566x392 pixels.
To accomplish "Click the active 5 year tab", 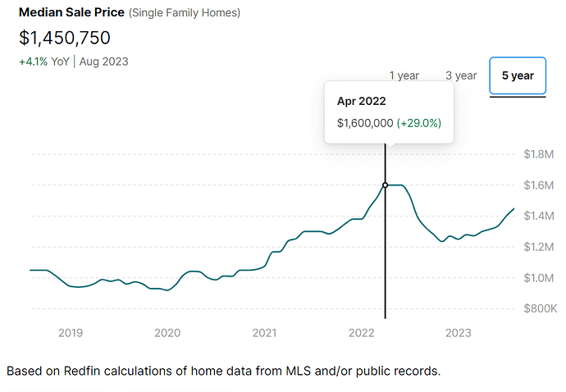I will point(518,75).
